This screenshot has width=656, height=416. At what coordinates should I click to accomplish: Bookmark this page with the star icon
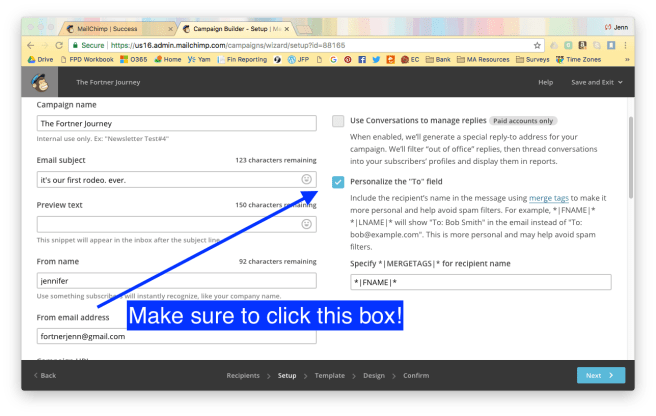537,45
